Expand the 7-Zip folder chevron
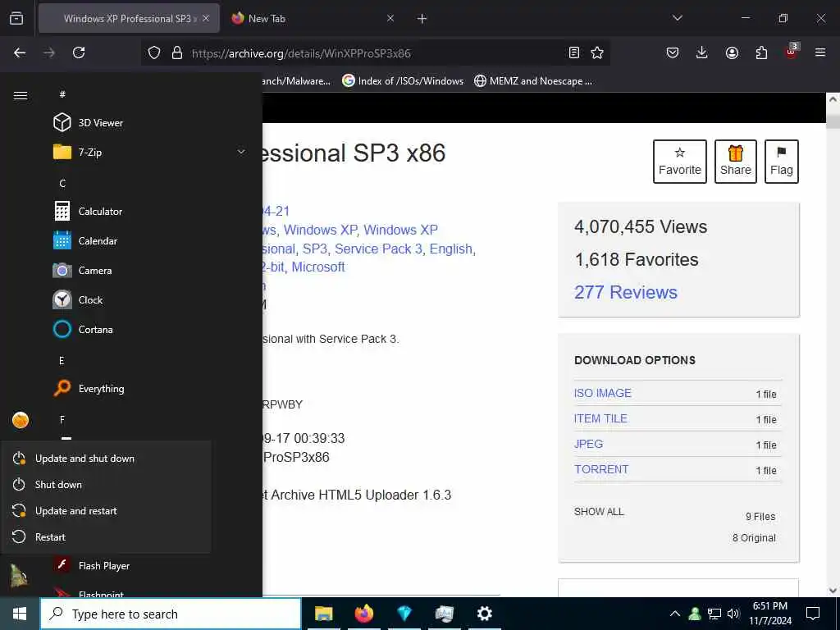The height and width of the screenshot is (630, 840). tap(241, 152)
